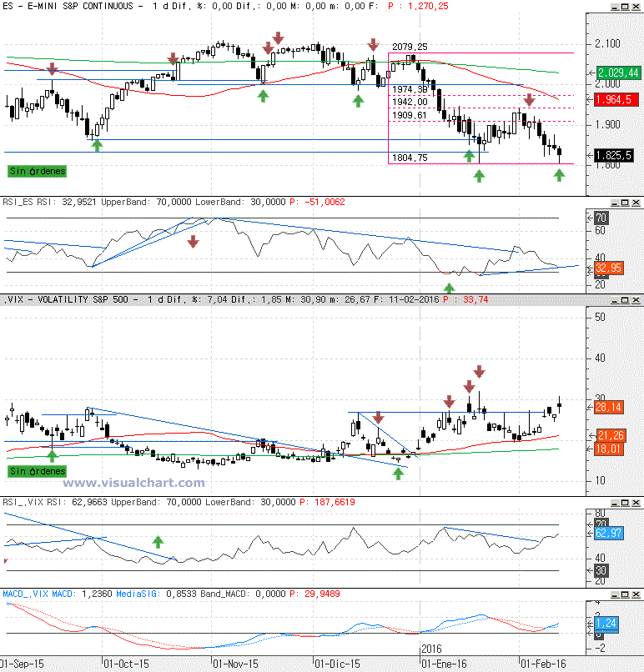The width and height of the screenshot is (644, 672).
Task: Click the 'MediaSIG: 0,8533' value
Action: pos(156,594)
